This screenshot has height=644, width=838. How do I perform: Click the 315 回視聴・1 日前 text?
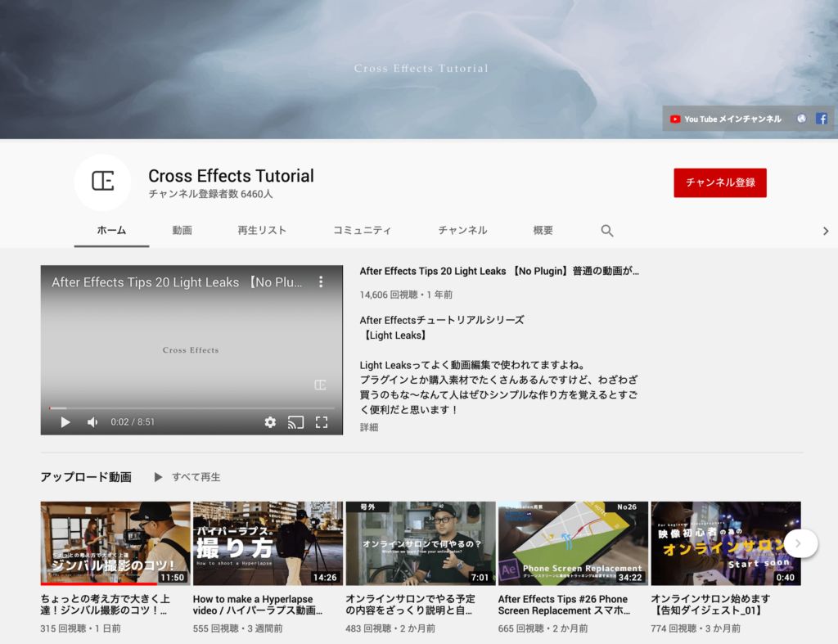[81, 628]
